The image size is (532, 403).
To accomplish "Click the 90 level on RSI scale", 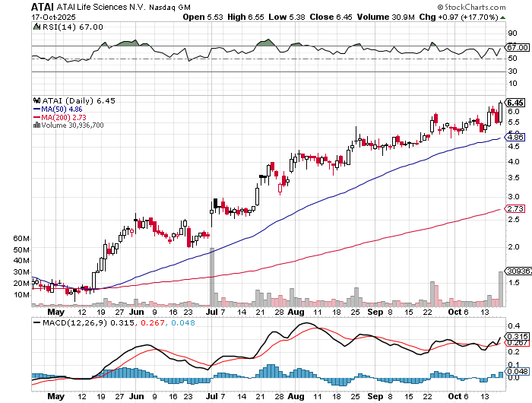I will click(512, 33).
